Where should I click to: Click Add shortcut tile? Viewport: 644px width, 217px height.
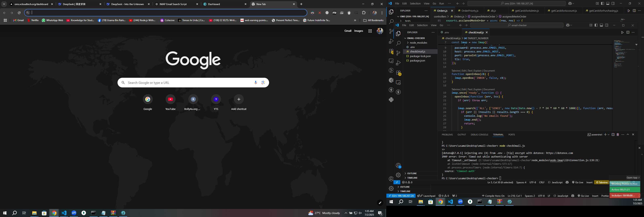click(238, 103)
